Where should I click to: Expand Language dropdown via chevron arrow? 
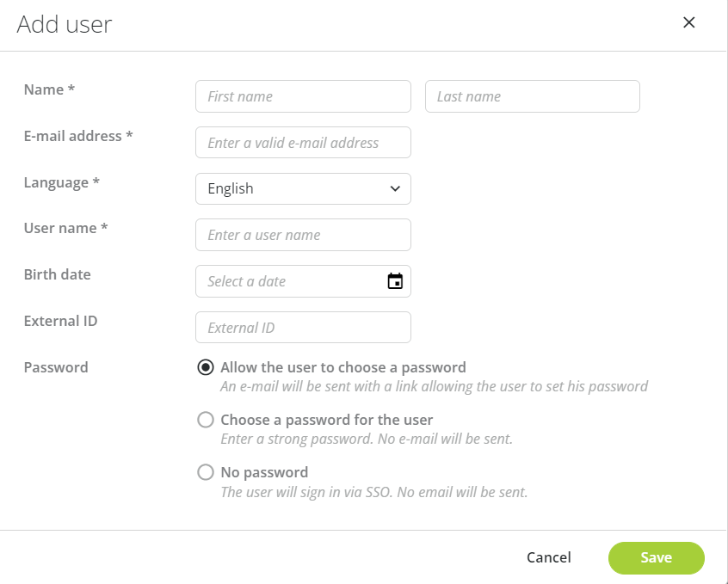pos(395,188)
